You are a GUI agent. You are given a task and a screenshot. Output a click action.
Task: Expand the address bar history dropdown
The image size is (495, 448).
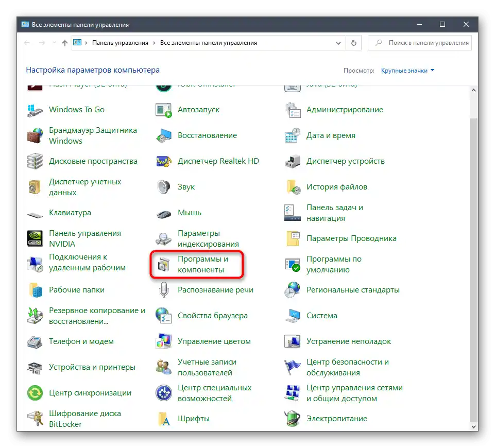[338, 43]
